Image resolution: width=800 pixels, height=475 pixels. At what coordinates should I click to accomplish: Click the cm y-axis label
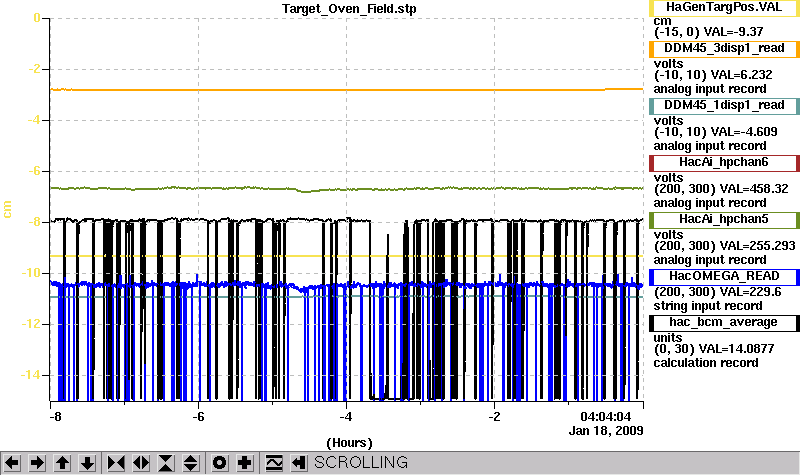pos(7,209)
